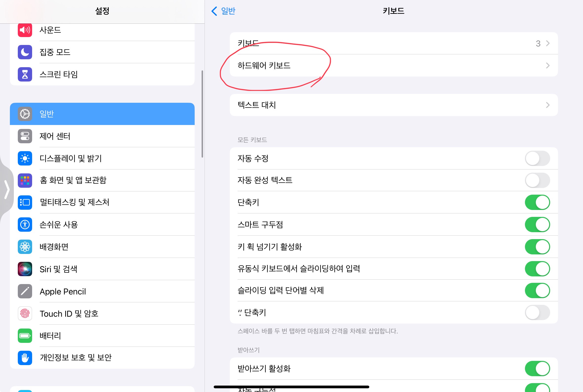Open 배터리 (Battery) in the sidebar
Screen dimensions: 583x392
[x=102, y=335]
